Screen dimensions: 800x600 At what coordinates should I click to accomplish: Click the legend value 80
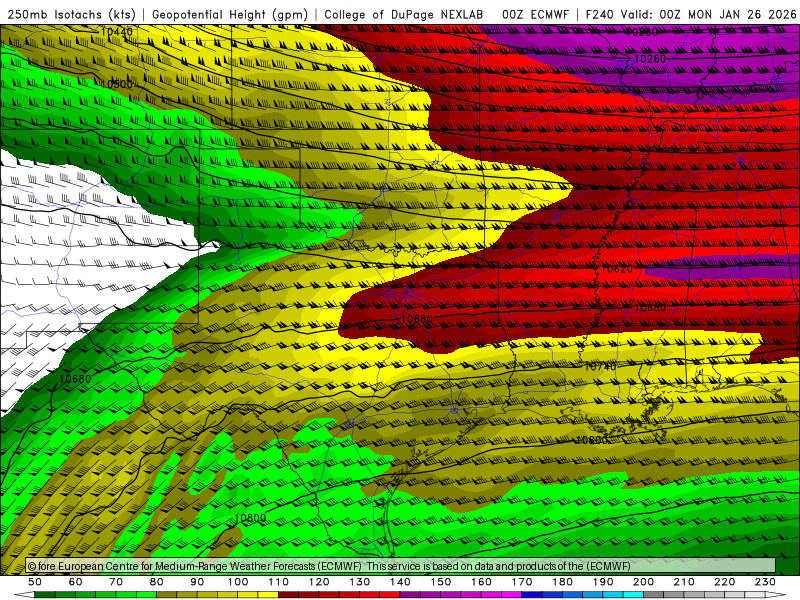click(157, 582)
